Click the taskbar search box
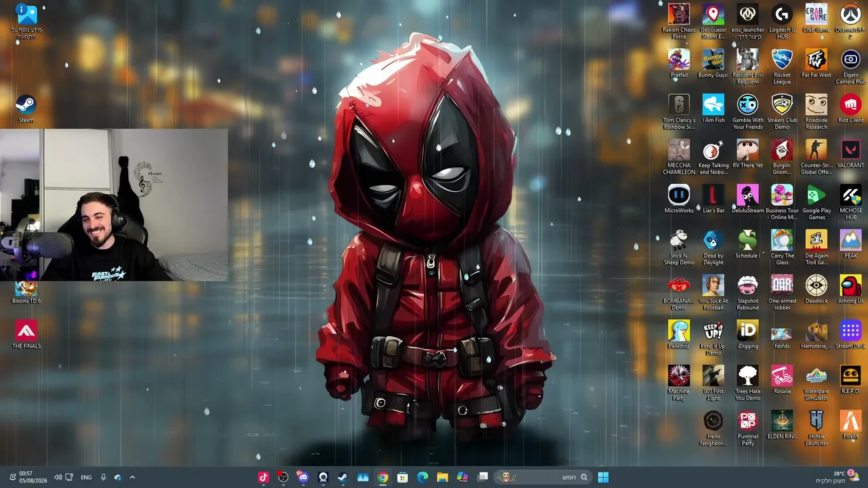Screen dimensions: 868x488 pos(543,477)
